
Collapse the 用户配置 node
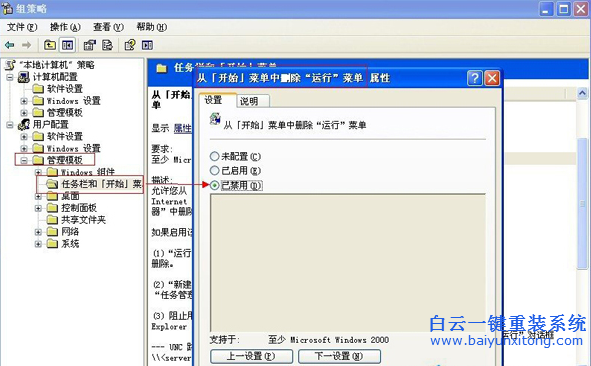tap(10, 125)
